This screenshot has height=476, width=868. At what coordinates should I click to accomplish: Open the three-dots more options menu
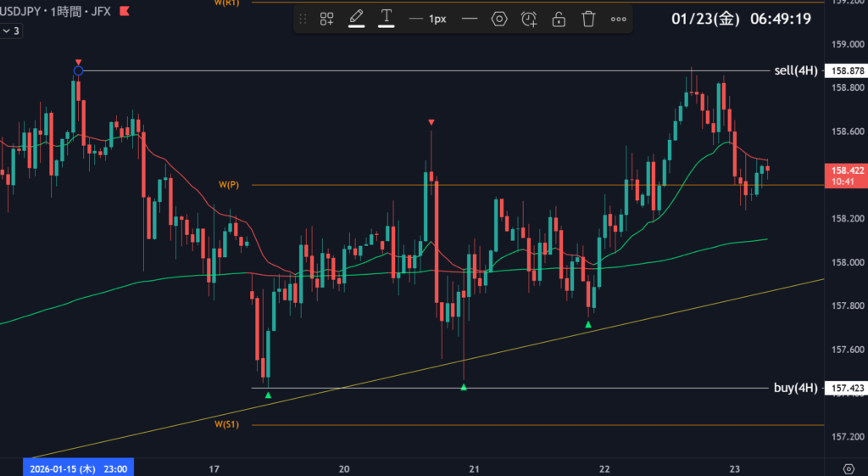coord(619,19)
